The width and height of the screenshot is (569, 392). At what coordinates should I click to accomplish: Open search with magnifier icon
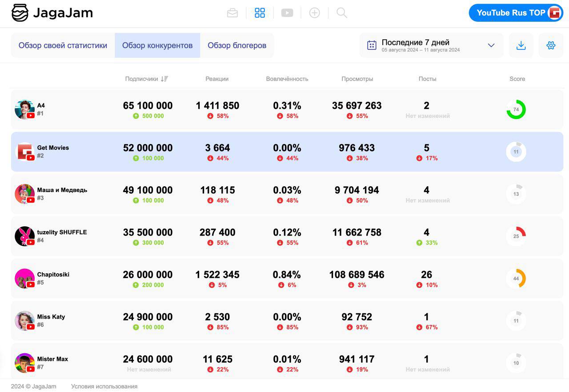point(341,13)
